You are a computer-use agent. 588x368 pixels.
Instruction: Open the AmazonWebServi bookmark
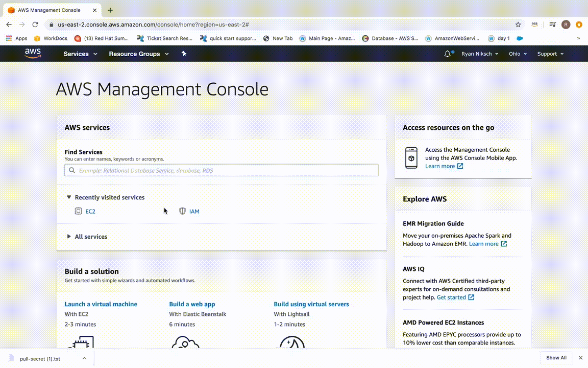(x=452, y=38)
